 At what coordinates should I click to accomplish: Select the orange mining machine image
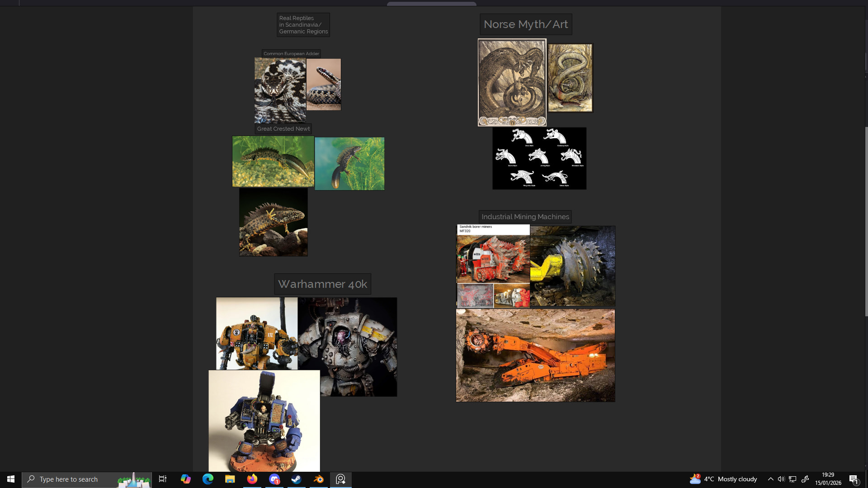coord(535,355)
